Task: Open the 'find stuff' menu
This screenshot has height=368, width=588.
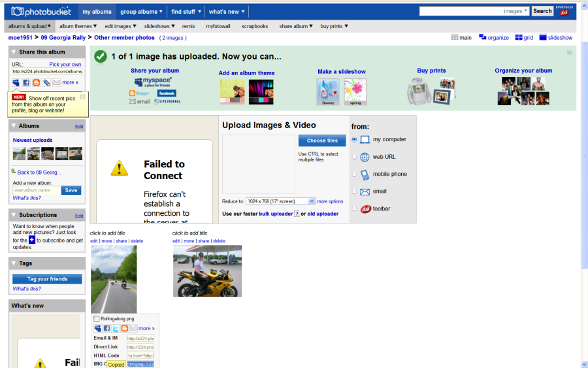Action: [186, 12]
